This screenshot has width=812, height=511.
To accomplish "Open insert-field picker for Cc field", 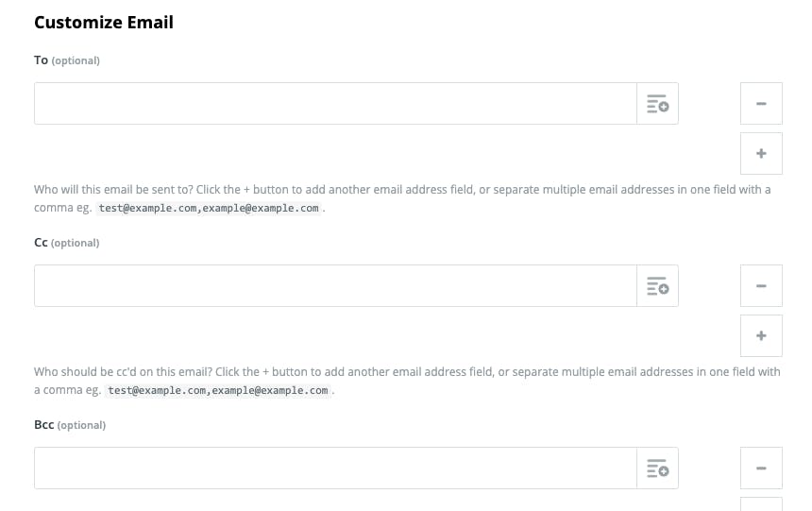I will coord(657,286).
